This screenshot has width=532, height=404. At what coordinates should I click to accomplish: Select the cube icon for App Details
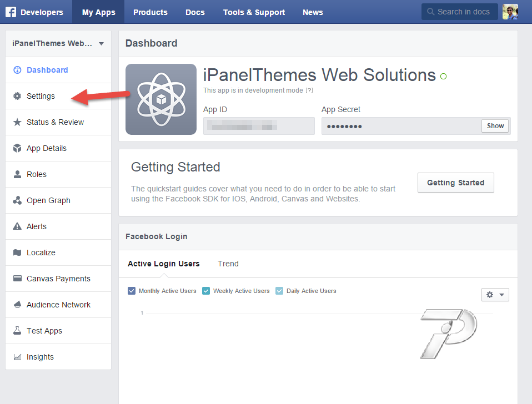pyautogui.click(x=17, y=148)
